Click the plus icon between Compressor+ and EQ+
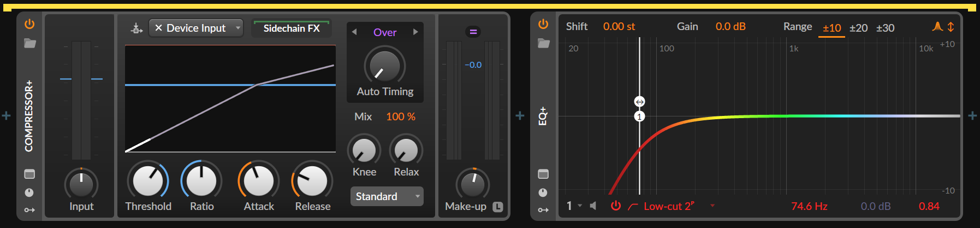 (x=520, y=115)
